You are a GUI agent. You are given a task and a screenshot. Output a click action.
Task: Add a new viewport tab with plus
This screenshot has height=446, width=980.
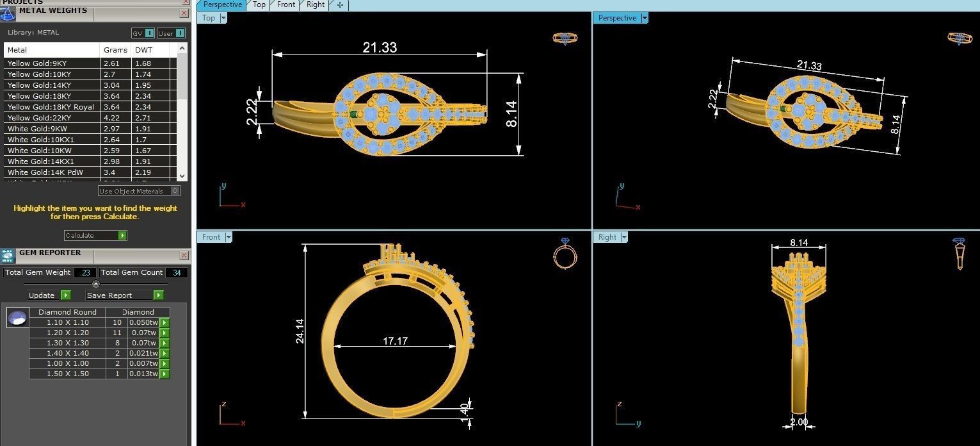click(x=340, y=4)
